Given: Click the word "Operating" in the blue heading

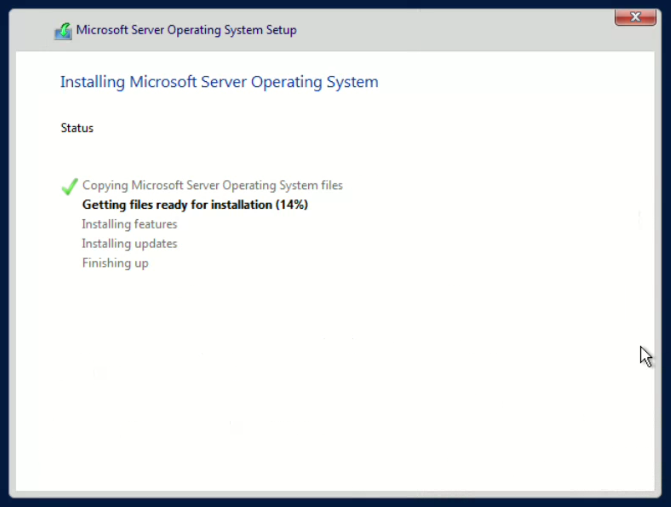Looking at the screenshot, I should coord(283,82).
